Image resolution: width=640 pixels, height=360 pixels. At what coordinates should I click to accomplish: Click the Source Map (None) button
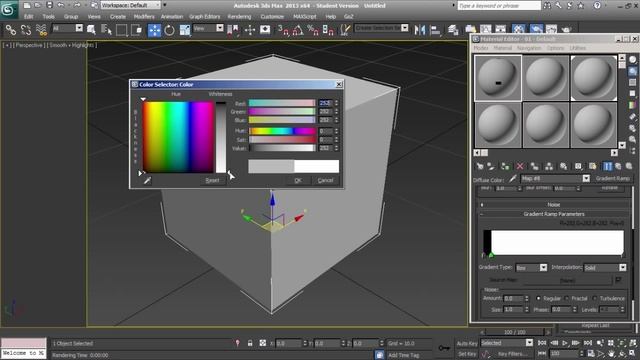point(568,280)
